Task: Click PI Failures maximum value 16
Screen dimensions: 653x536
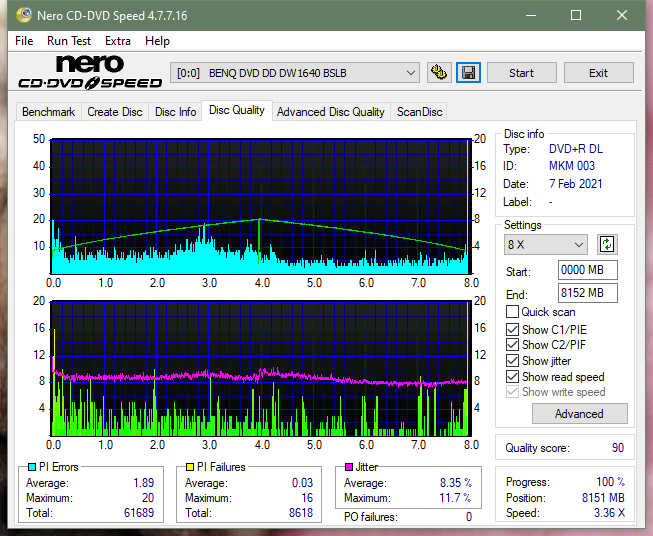Action: click(x=307, y=498)
